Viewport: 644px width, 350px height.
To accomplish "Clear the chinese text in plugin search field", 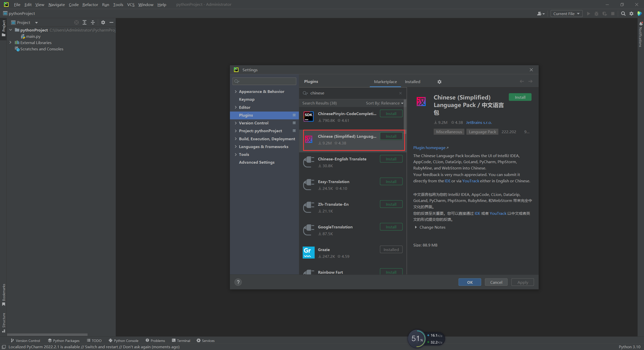I will 400,93.
